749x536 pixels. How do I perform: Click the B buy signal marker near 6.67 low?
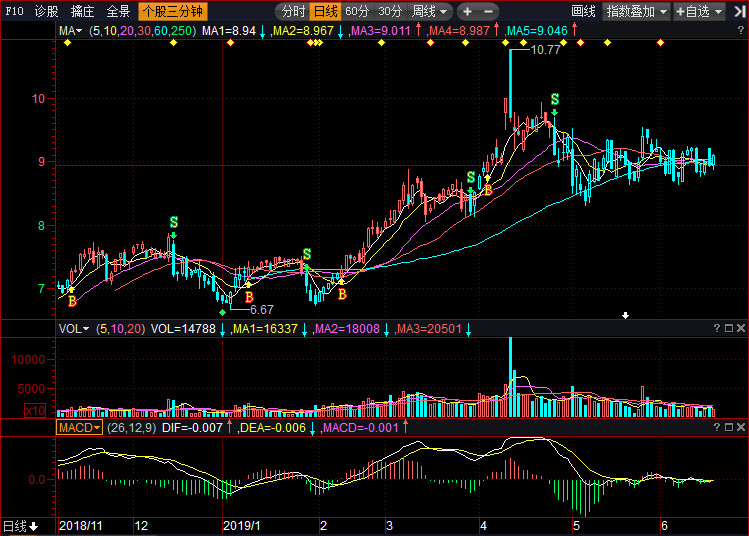click(249, 297)
